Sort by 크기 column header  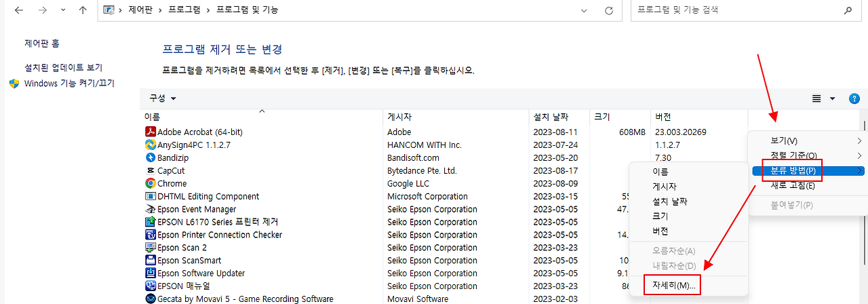(601, 117)
